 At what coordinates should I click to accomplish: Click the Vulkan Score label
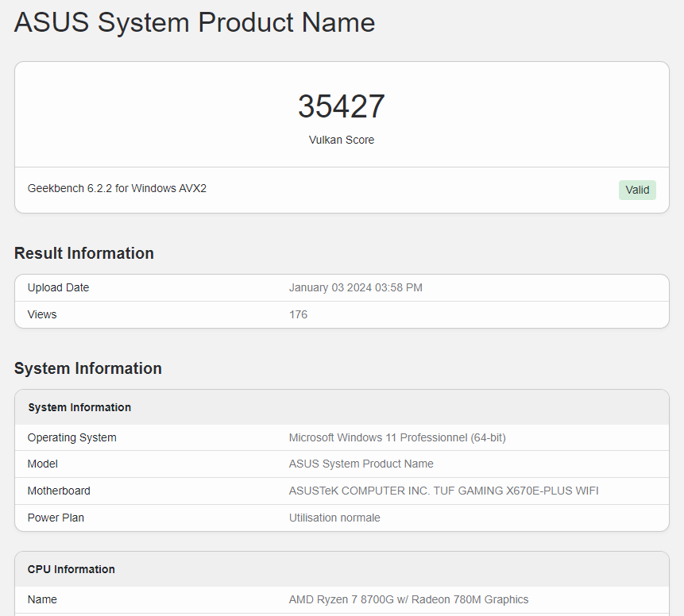(x=342, y=140)
